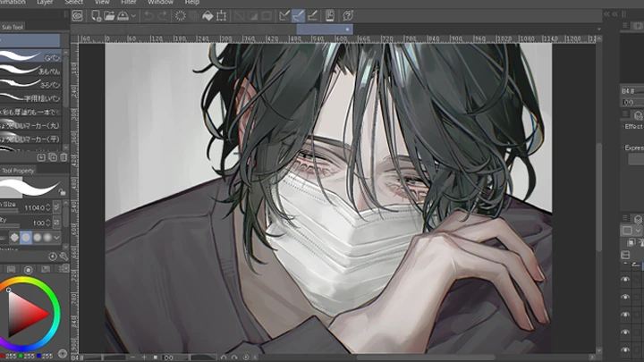
Task: Expand the canvas tab list chevron
Action: (598, 29)
